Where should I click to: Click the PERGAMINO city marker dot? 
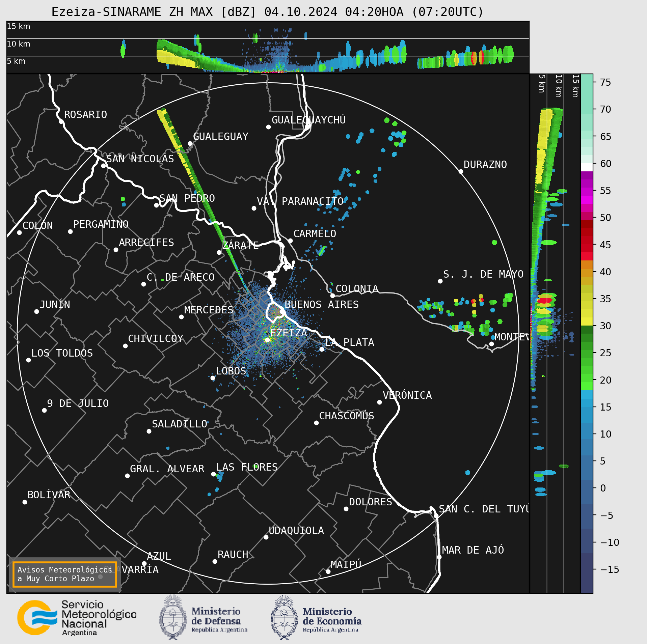point(70,231)
